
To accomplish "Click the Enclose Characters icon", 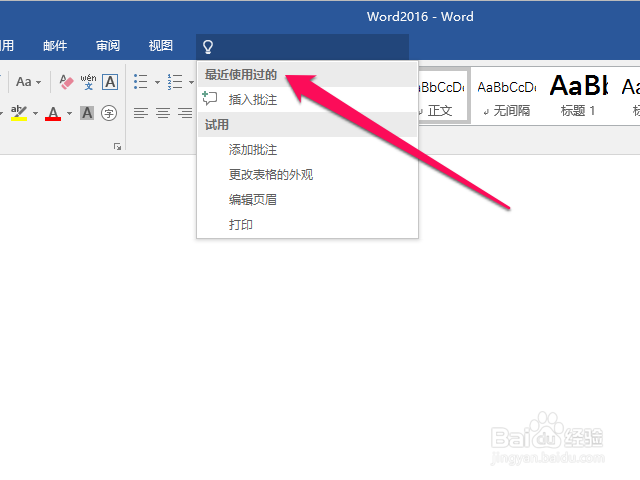I will coord(109,113).
